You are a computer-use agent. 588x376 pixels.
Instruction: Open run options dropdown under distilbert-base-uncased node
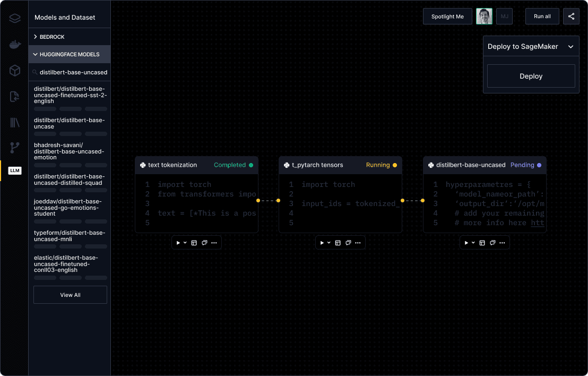pyautogui.click(x=473, y=243)
